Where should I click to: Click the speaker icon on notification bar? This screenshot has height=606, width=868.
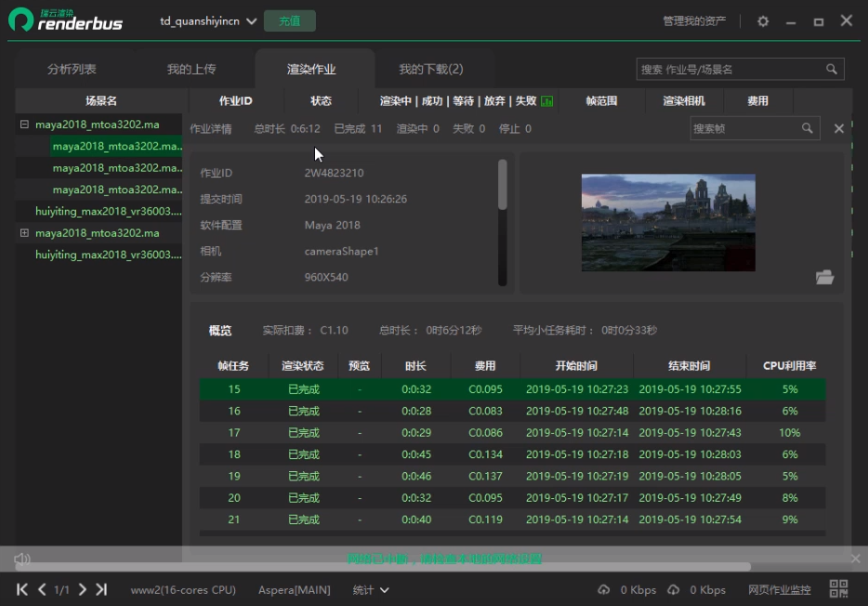pos(22,559)
